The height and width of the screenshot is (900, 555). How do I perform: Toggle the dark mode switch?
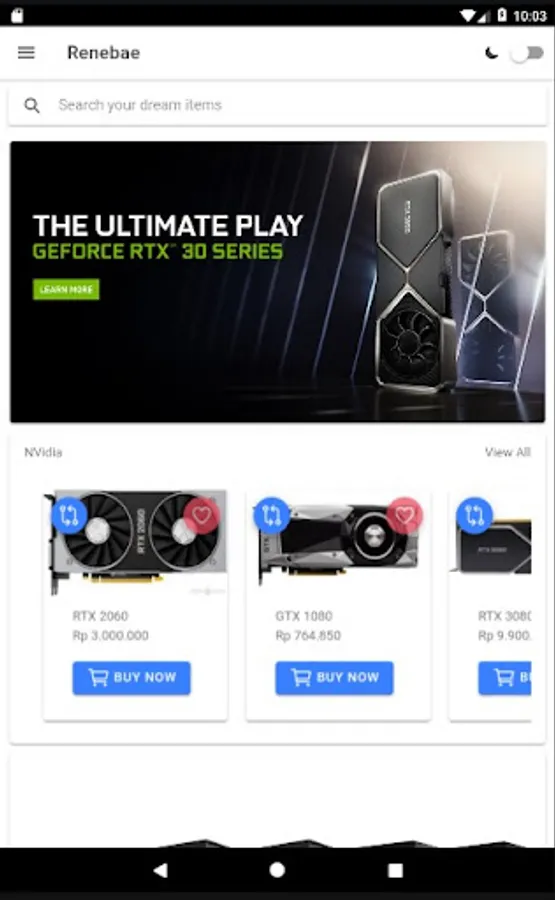[527, 53]
